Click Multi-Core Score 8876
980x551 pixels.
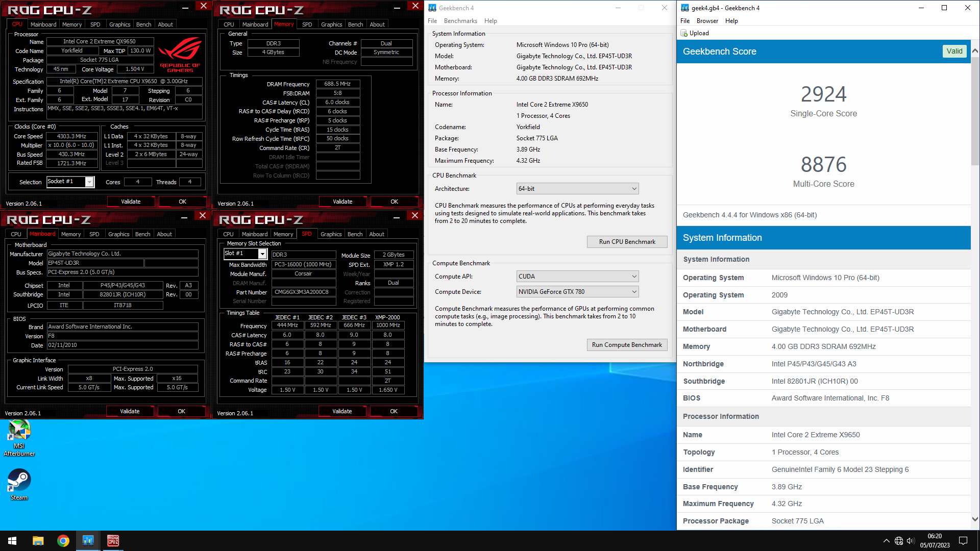click(x=823, y=164)
